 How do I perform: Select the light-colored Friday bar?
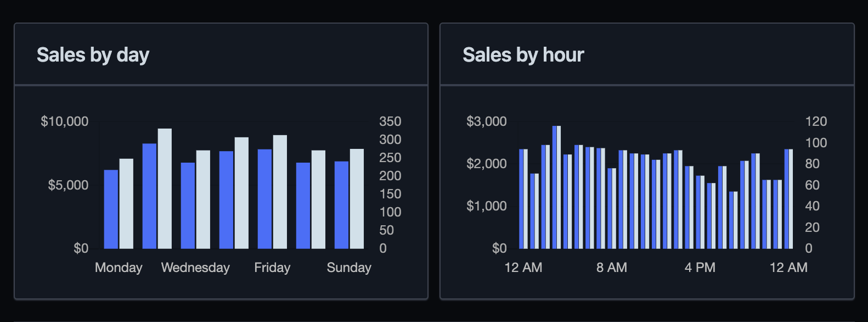click(x=280, y=192)
